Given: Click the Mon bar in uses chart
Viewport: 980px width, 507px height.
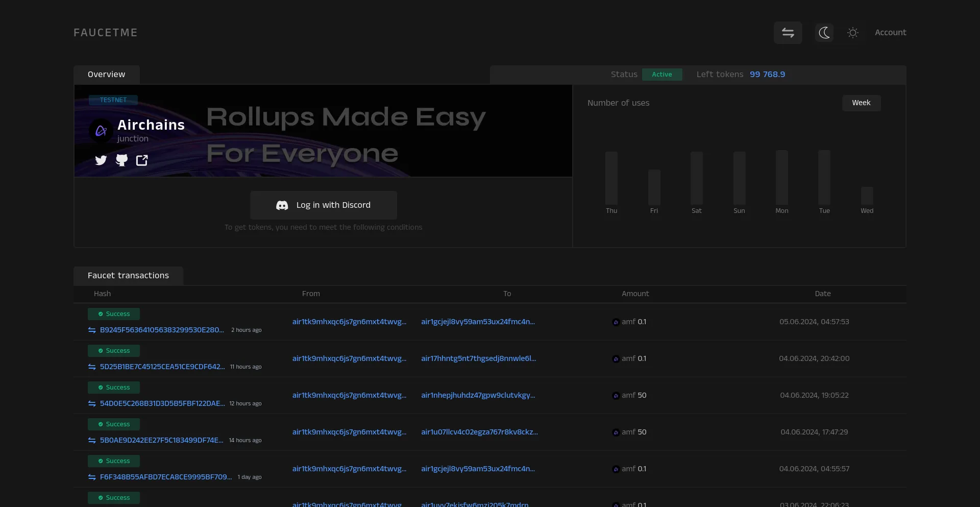Looking at the screenshot, I should pos(782,178).
